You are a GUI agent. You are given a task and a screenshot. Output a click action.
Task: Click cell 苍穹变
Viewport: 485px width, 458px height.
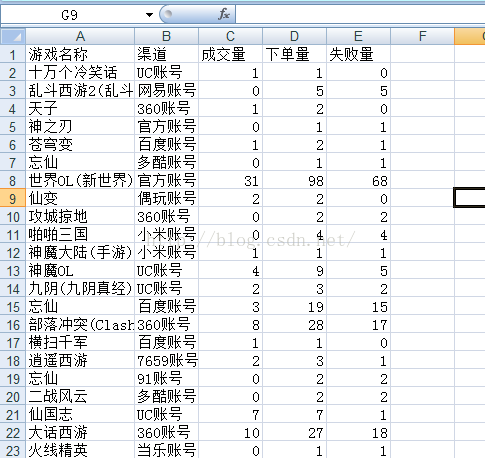coord(80,144)
